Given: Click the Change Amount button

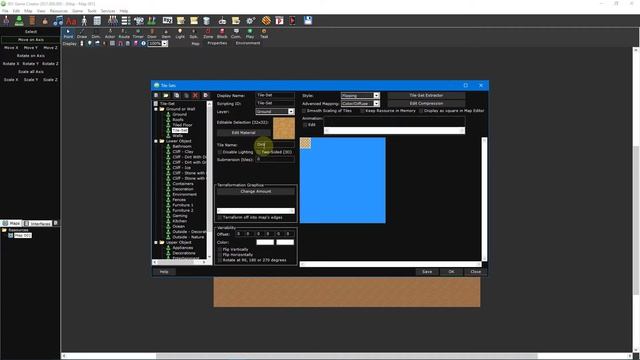Looking at the screenshot, I should click(256, 191).
